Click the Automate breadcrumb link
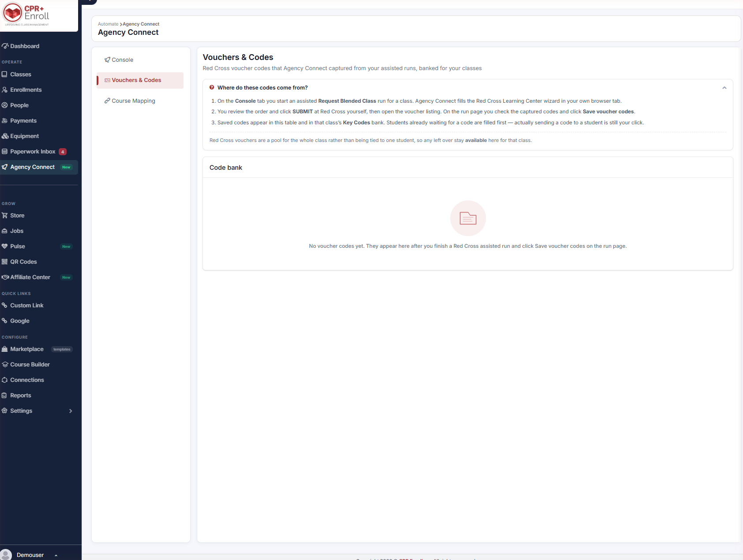The width and height of the screenshot is (743, 560). 108,24
